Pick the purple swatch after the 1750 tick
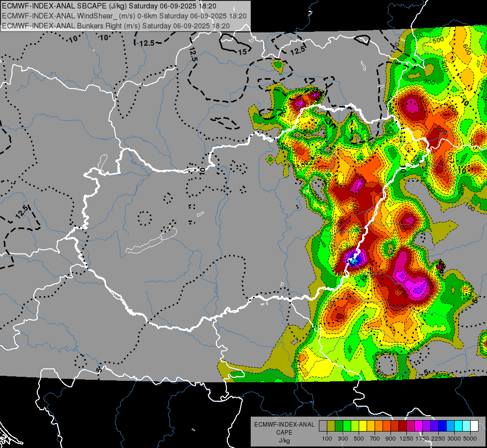 point(427,426)
